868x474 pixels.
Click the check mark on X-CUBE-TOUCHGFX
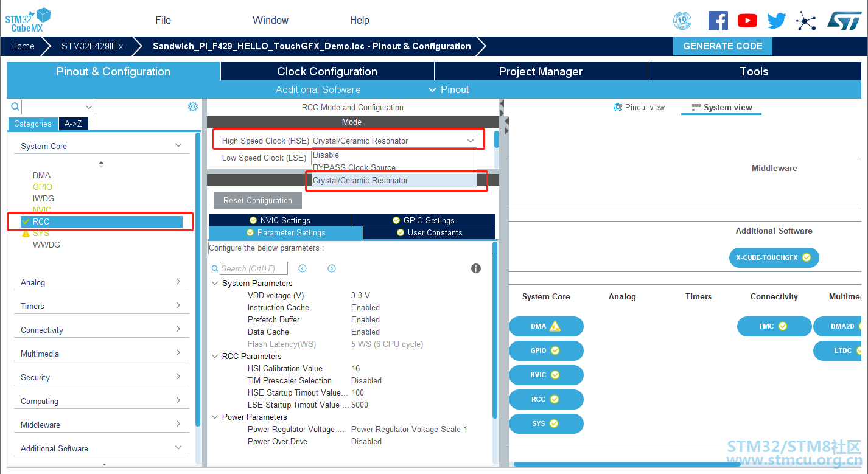(807, 257)
